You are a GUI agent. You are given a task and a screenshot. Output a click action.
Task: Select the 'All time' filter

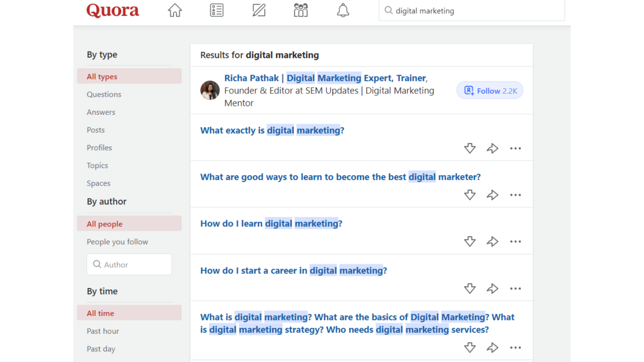click(x=129, y=313)
